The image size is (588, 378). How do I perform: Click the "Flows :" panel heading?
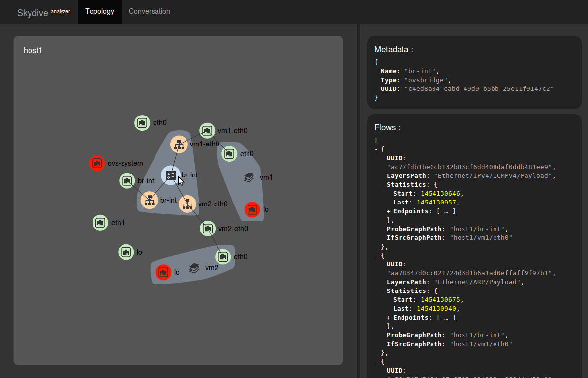pos(387,128)
